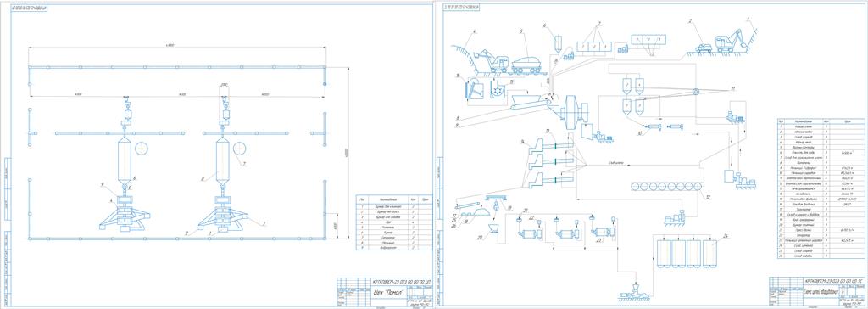The image size is (868, 309).
Task: Select the small silo labeled 6
Action: click(557, 42)
